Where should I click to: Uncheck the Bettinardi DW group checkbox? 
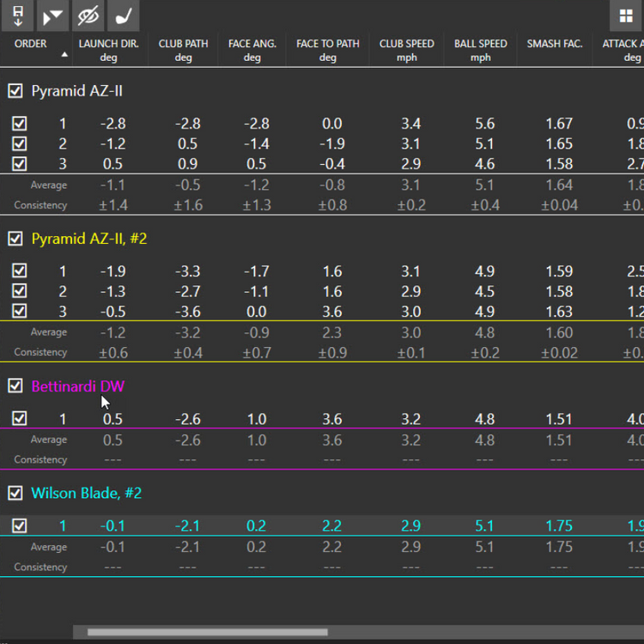click(15, 386)
